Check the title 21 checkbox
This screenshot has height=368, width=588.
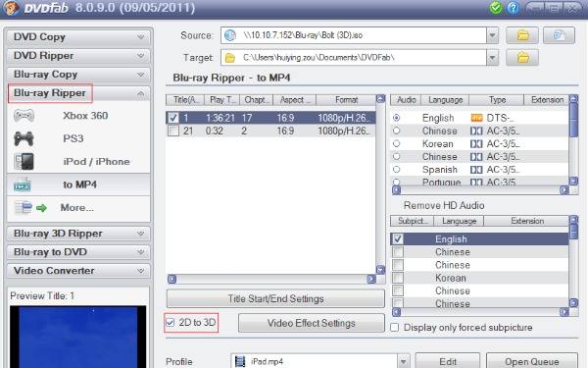173,131
